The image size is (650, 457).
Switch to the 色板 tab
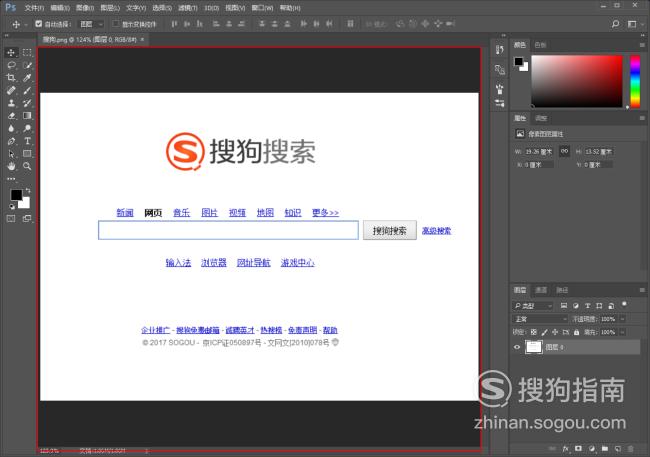pos(541,45)
